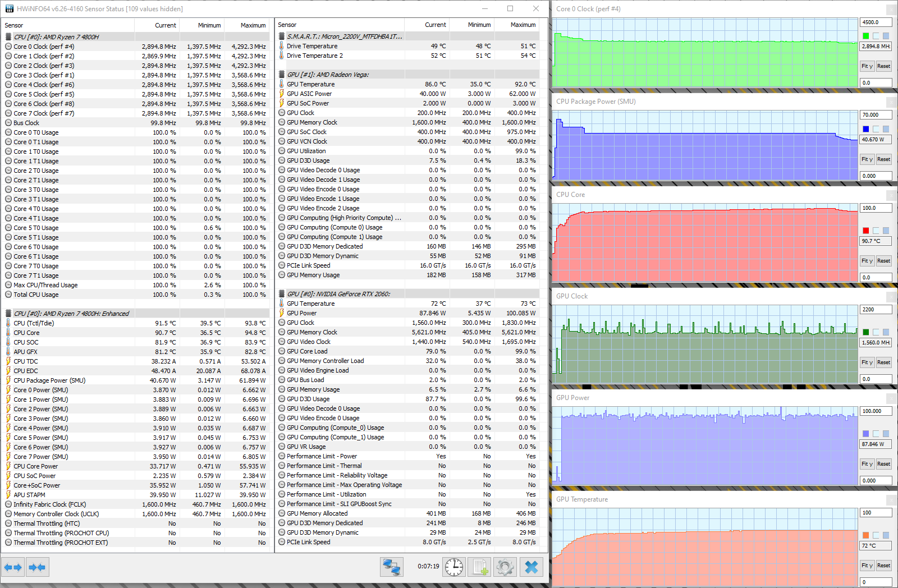Pick the purple swatch in the GPU Power graph

tap(866, 434)
